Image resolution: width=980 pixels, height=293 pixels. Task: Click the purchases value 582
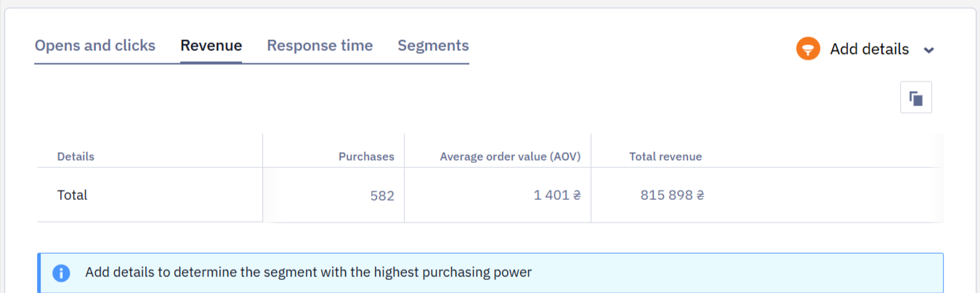381,196
